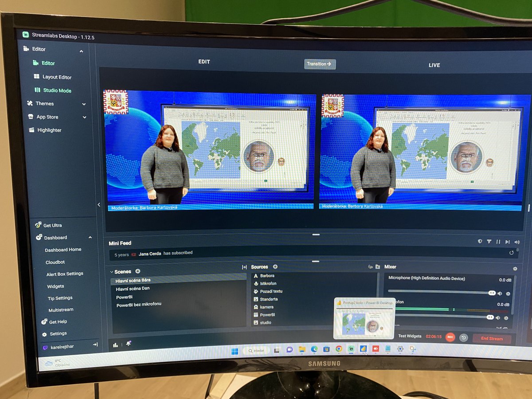Viewport: 532px width, 399px height.
Task: Click Test Widgets
Action: [x=409, y=336]
